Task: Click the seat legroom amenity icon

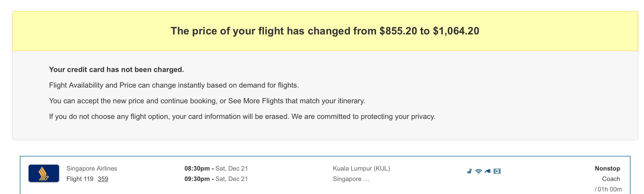Action: (x=469, y=171)
